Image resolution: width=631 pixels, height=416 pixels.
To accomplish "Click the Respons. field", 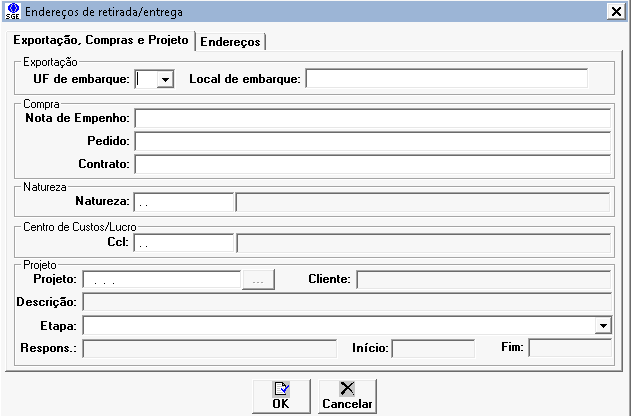I will (209, 348).
